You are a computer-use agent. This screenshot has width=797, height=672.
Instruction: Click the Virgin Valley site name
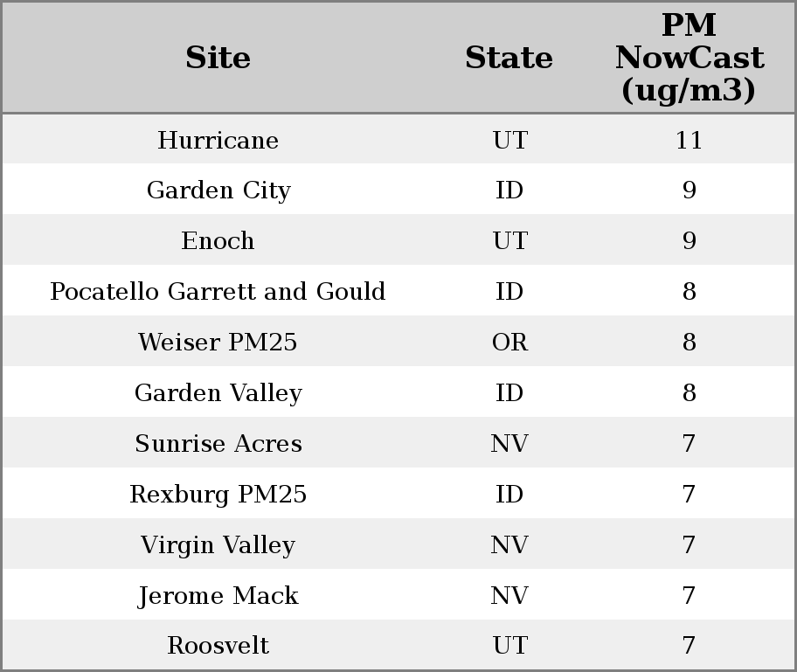[218, 544]
